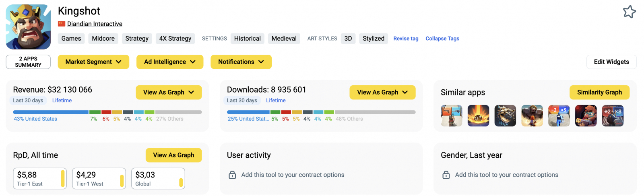Viewport: 644px width, 196px height.
Task: Click the China flag icon
Action: [62, 24]
